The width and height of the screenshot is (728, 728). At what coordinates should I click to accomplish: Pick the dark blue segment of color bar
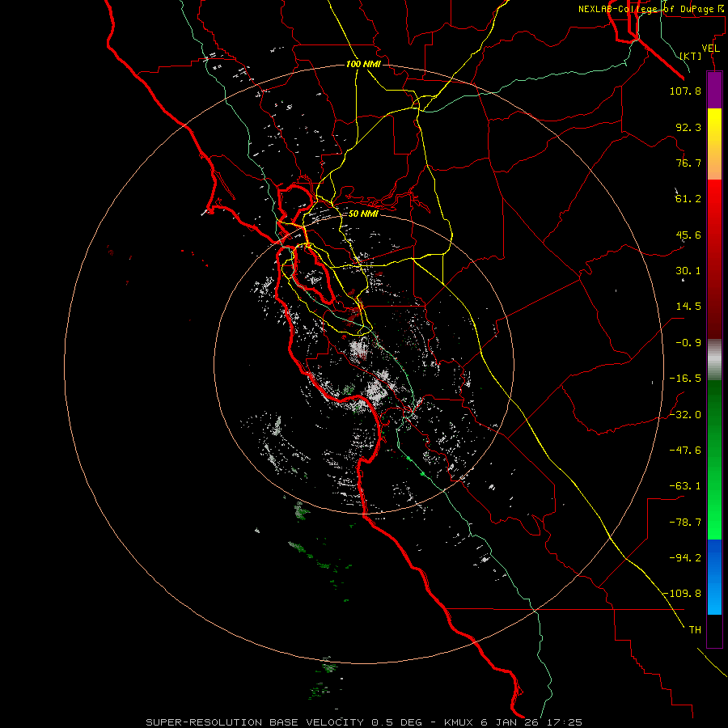coord(714,558)
